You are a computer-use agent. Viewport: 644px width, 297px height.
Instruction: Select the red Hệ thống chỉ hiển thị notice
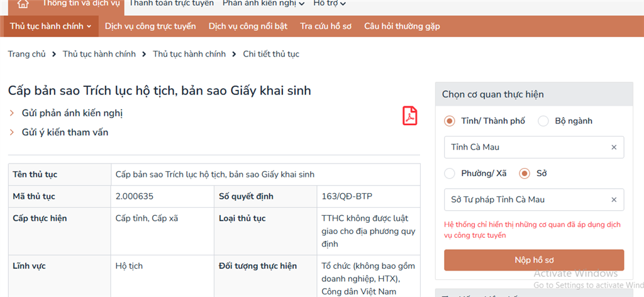[x=532, y=230]
